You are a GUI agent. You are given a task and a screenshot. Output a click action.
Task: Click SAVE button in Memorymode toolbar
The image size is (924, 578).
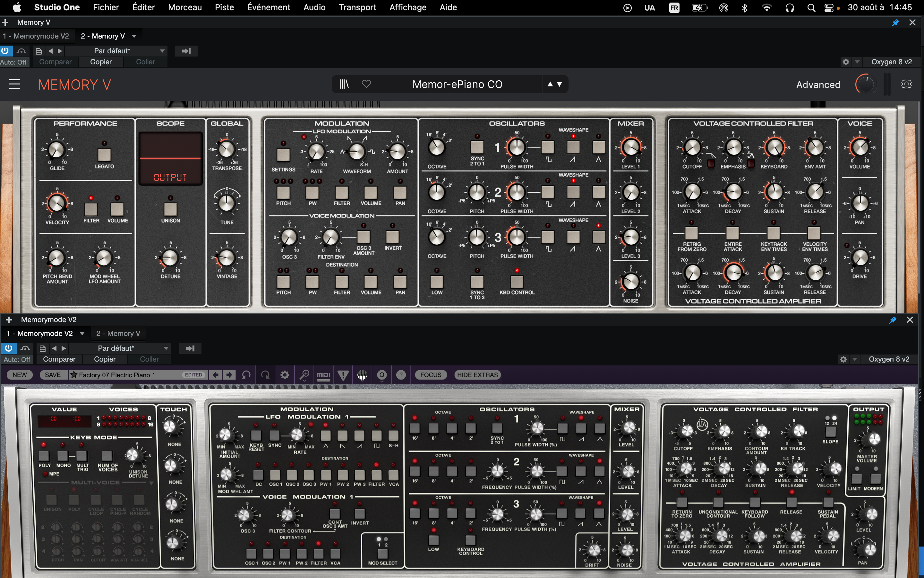(x=53, y=375)
